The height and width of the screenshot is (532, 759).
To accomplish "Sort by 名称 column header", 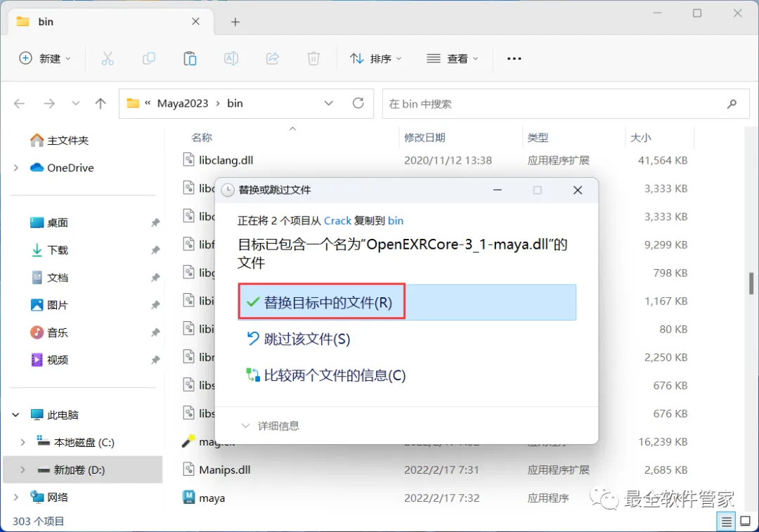I will tap(202, 138).
